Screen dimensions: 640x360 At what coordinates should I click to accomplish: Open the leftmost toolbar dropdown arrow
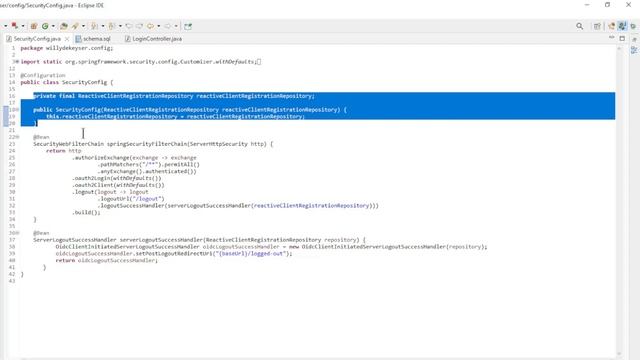6,26
